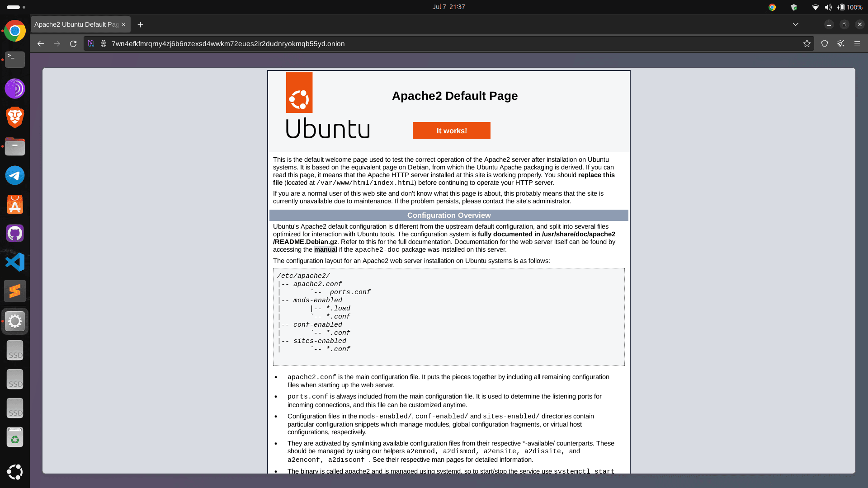Open Chrome indicator in the top bar
Image resolution: width=868 pixels, height=488 pixels.
(x=772, y=7)
